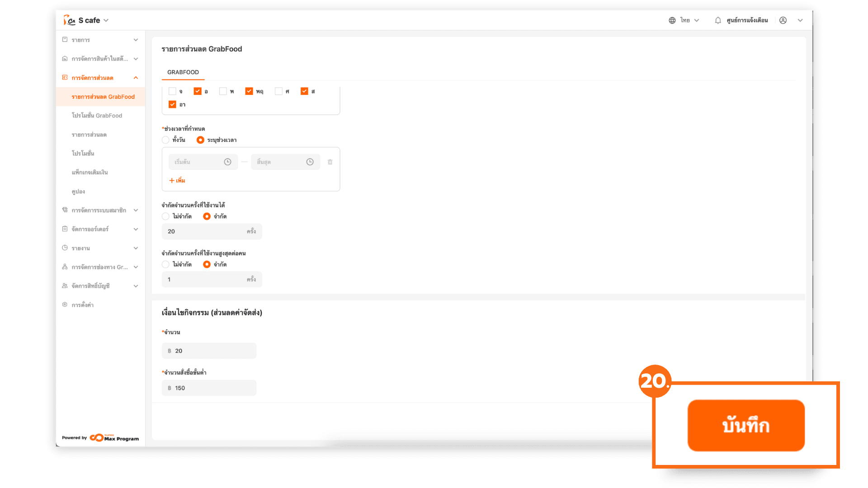The width and height of the screenshot is (868, 488).
Task: Click the การตั้งค่า settings sidebar icon
Action: (x=65, y=305)
